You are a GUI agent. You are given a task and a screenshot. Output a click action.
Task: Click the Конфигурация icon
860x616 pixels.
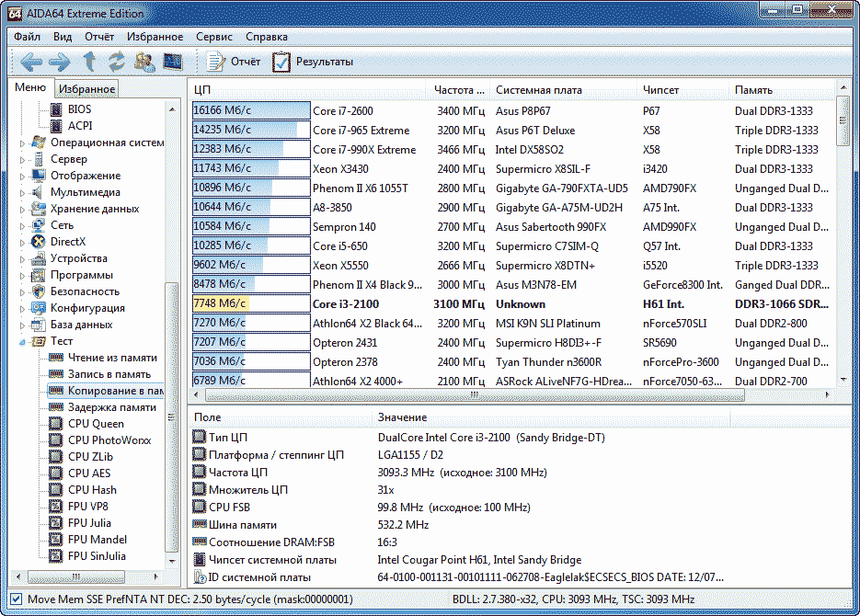tap(38, 307)
